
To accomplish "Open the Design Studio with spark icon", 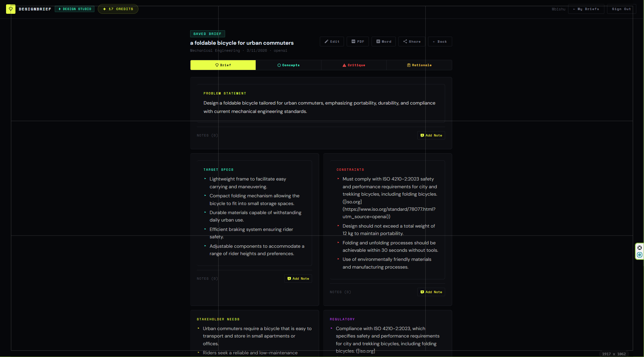I will point(75,9).
